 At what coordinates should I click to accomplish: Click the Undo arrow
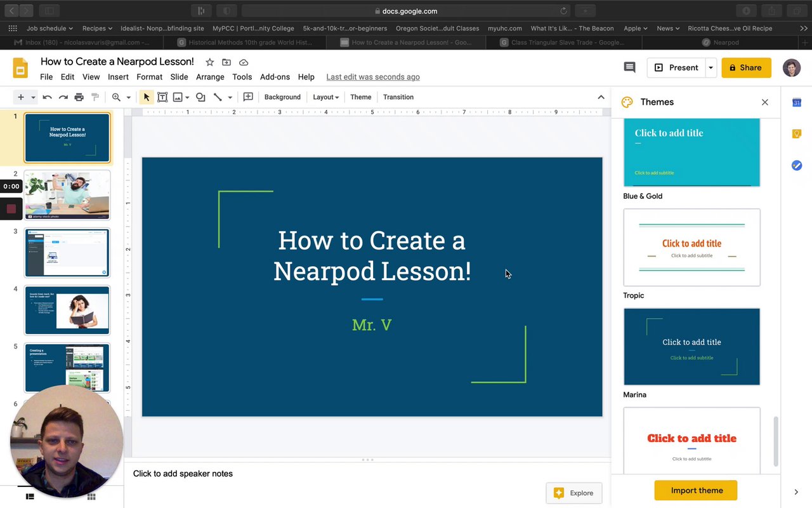(47, 97)
